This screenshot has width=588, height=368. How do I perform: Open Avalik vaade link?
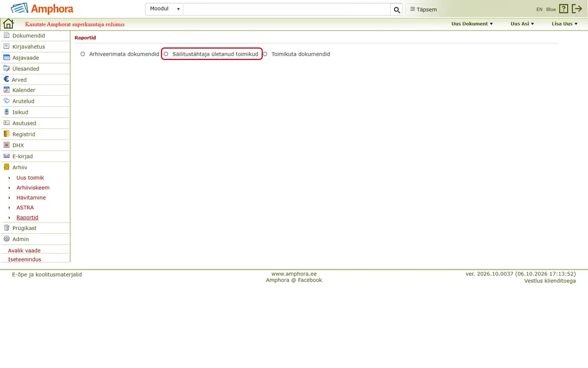point(24,250)
